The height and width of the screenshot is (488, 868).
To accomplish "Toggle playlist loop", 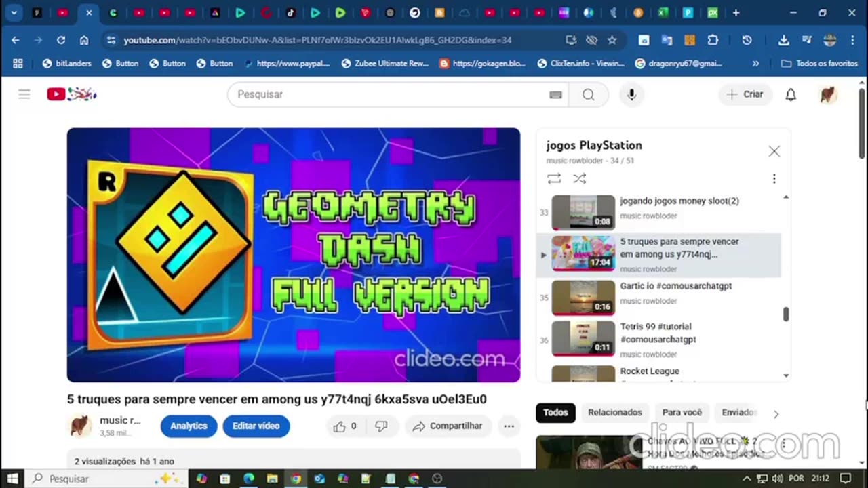I will click(x=554, y=178).
